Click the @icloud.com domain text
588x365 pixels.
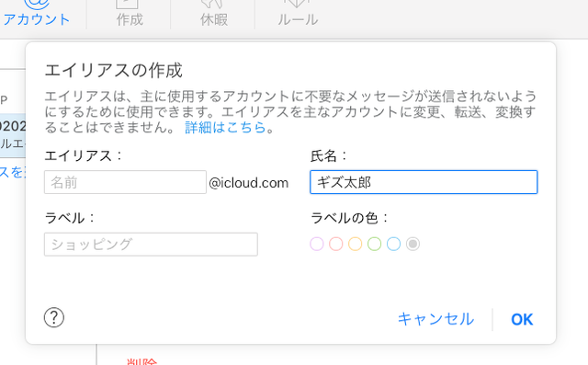[249, 183]
